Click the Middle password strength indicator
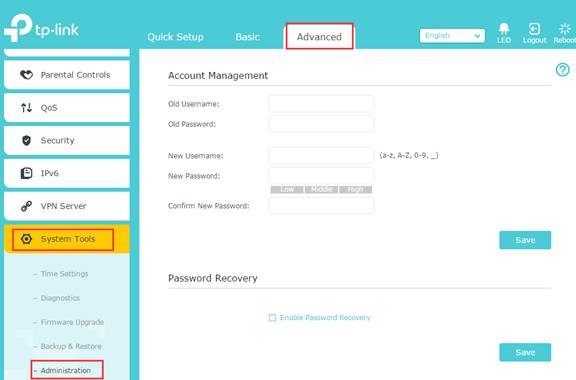The height and width of the screenshot is (380, 576). (321, 190)
